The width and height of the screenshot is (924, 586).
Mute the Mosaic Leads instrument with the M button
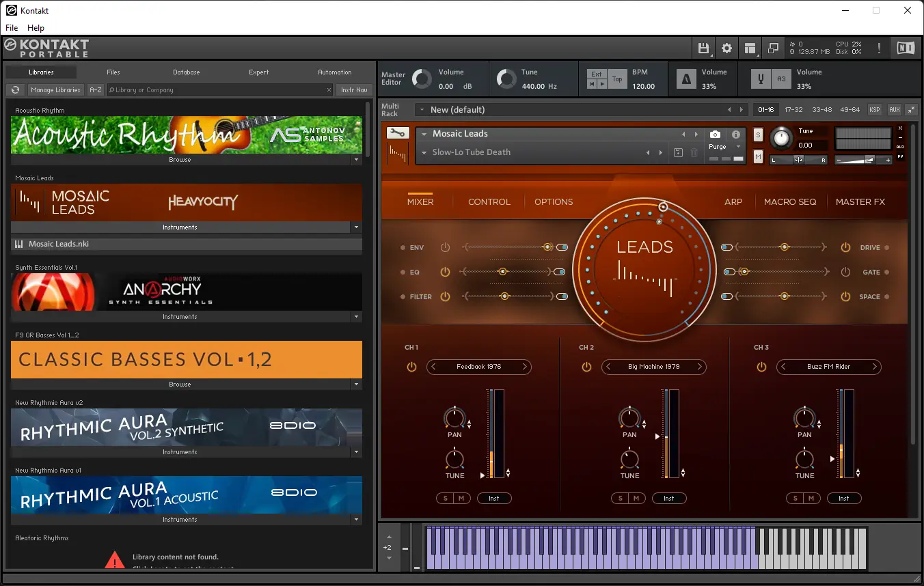(x=757, y=156)
